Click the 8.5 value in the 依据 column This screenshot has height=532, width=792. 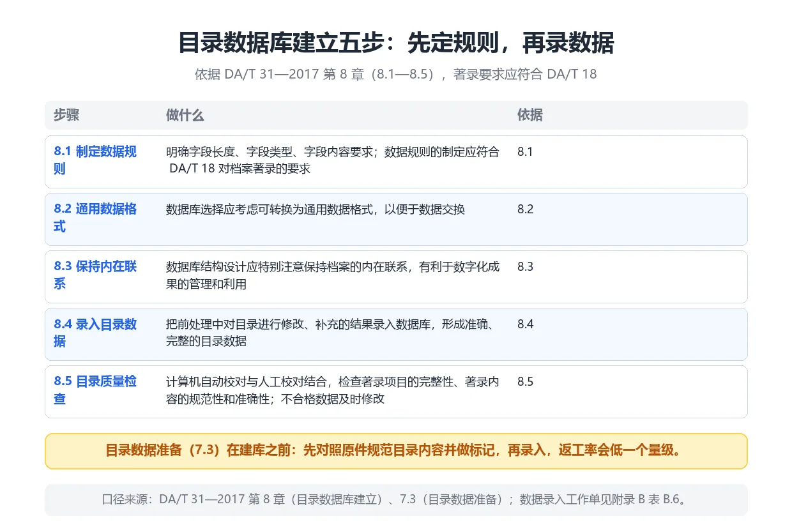[525, 382]
